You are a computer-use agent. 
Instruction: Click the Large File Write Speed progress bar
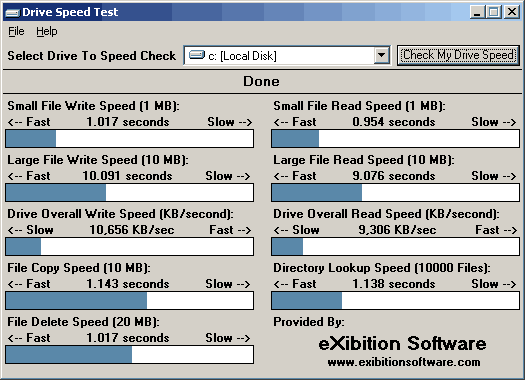(x=130, y=193)
